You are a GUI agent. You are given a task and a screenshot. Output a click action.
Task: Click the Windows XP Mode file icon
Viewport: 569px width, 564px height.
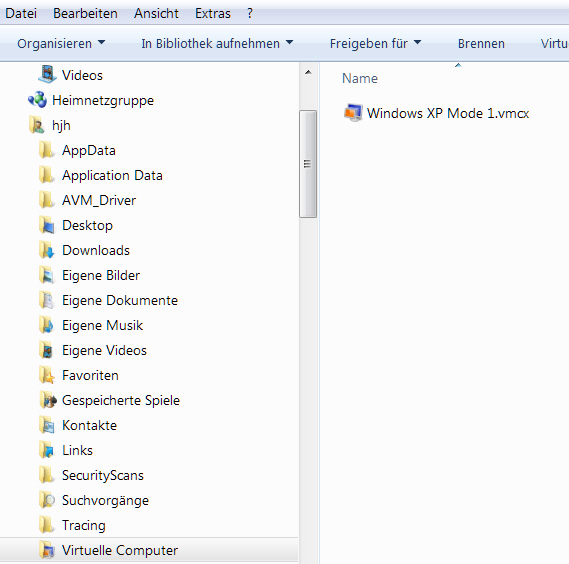coord(353,113)
